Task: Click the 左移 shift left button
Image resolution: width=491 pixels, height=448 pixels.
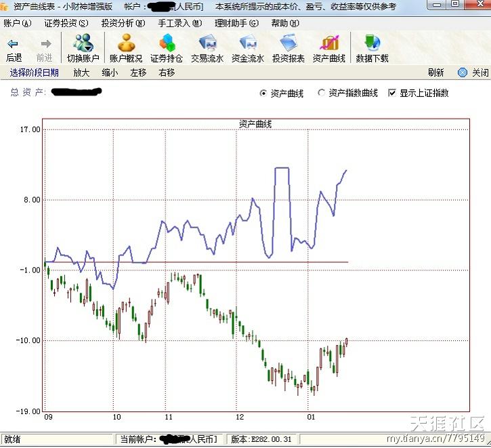Action: tap(138, 73)
